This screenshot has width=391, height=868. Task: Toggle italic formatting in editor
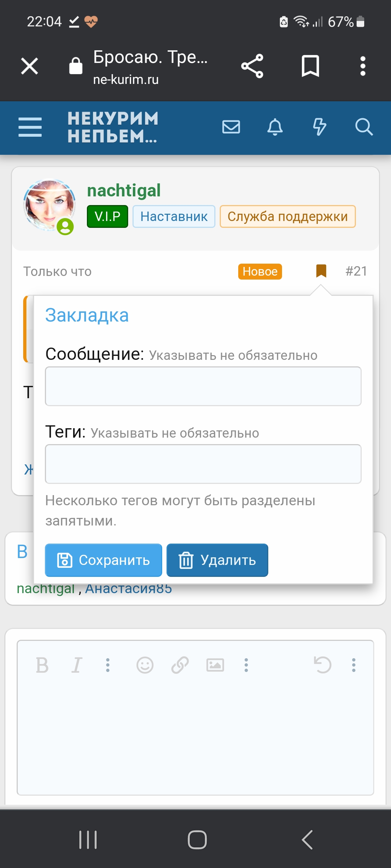pos(77,665)
